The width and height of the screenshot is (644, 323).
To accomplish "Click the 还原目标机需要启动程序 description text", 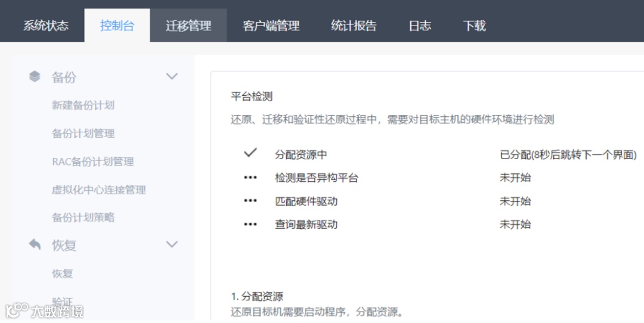I will click(317, 312).
